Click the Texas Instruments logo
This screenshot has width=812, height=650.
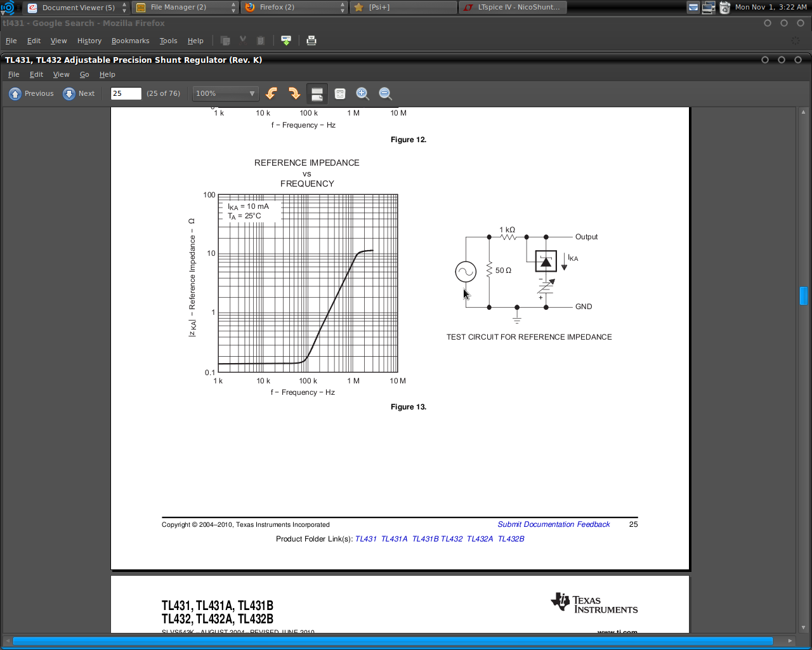[x=594, y=603]
